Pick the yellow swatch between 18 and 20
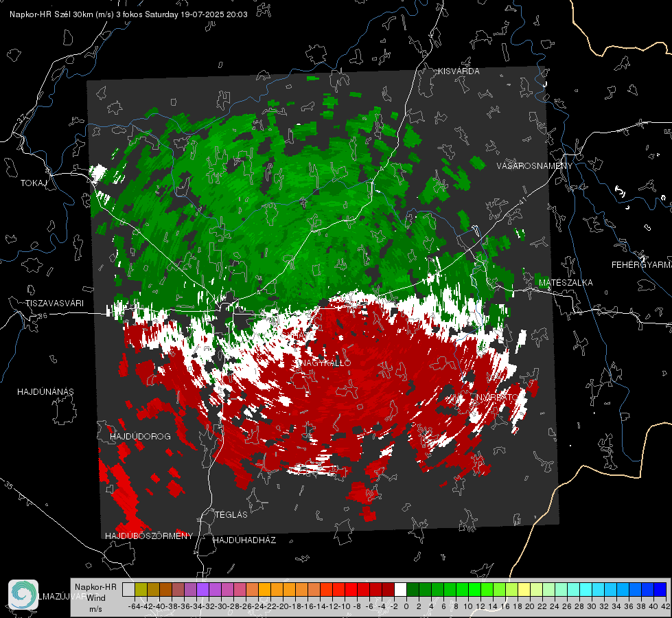Image resolution: width=672 pixels, height=618 pixels. (x=524, y=589)
